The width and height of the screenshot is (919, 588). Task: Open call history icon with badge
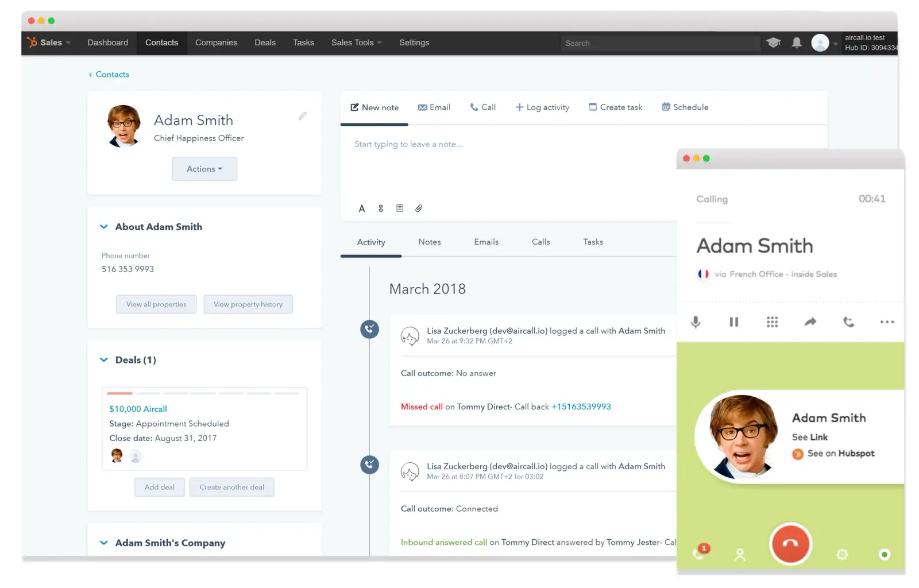click(701, 552)
